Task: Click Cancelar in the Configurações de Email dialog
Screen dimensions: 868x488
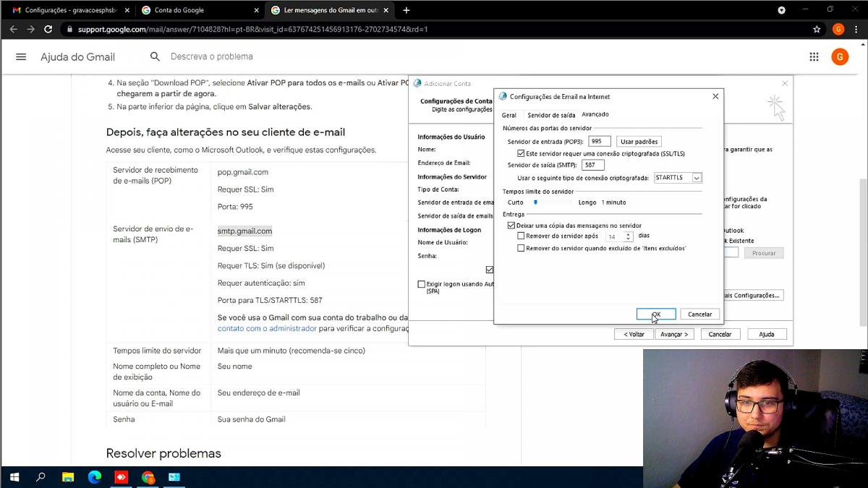Action: coord(700,314)
